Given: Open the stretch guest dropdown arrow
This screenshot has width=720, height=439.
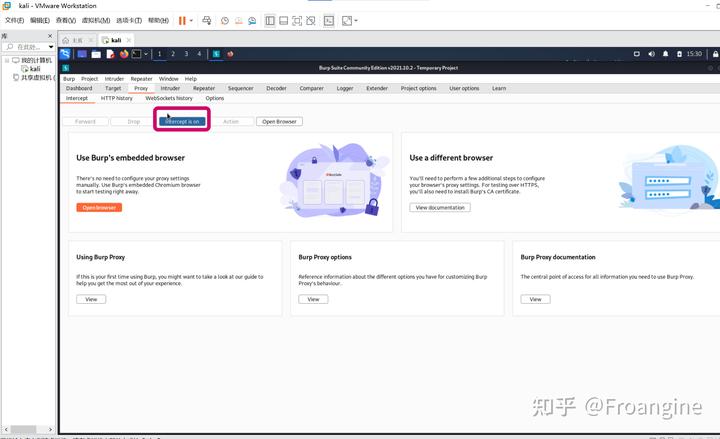Looking at the screenshot, I should [x=356, y=21].
